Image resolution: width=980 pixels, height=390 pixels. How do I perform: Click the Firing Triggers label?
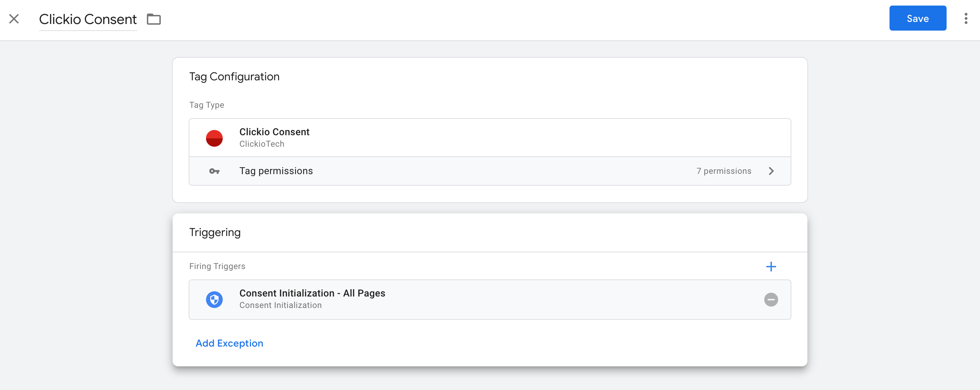217,266
